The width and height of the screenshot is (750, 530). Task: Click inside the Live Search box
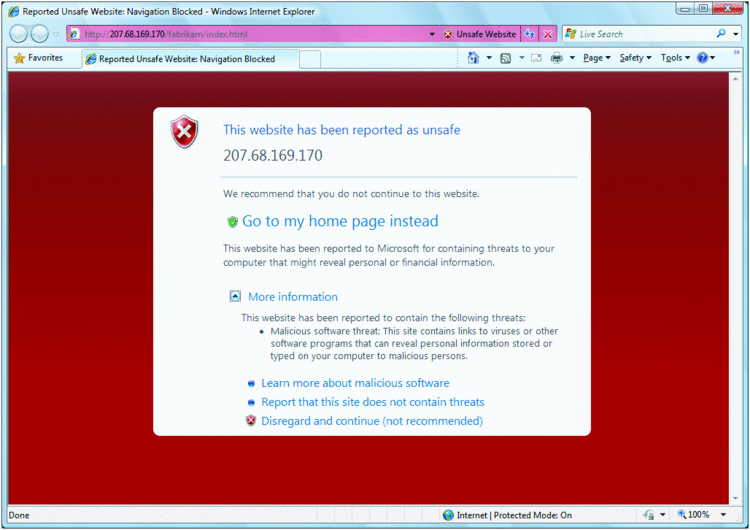[x=646, y=34]
